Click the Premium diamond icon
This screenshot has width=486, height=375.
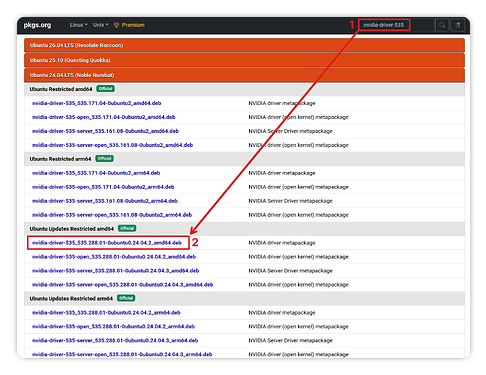(116, 25)
